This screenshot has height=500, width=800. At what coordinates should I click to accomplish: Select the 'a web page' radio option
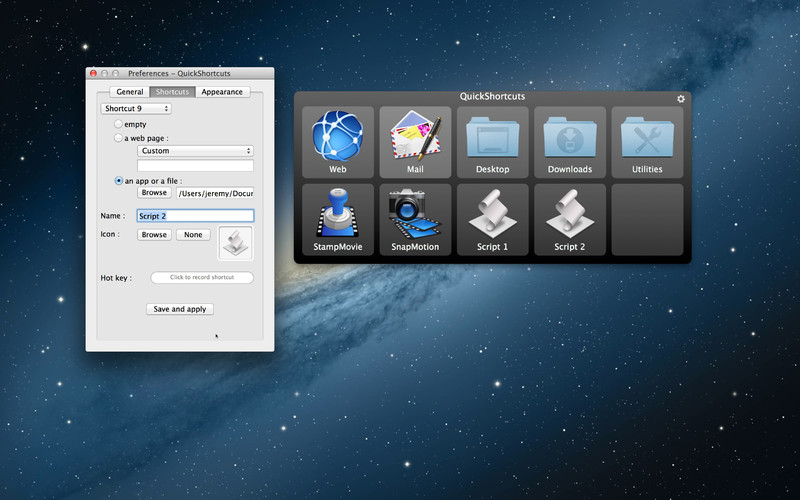[x=118, y=138]
